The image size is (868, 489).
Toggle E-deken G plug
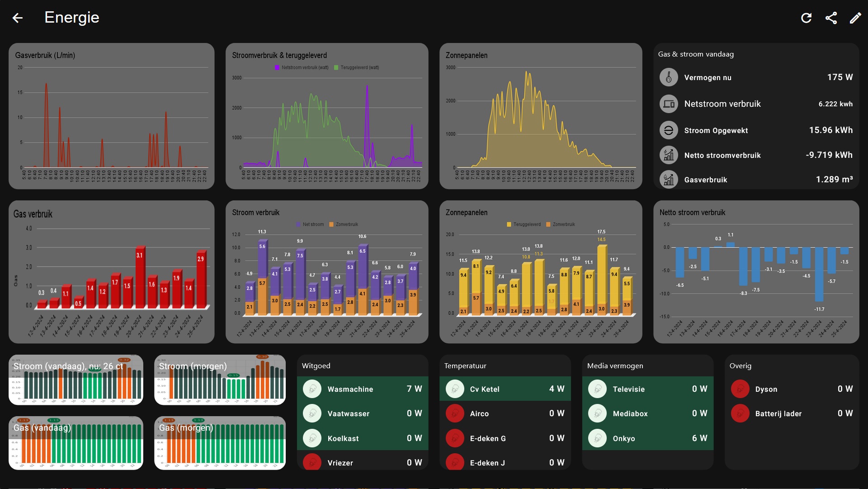click(x=455, y=438)
